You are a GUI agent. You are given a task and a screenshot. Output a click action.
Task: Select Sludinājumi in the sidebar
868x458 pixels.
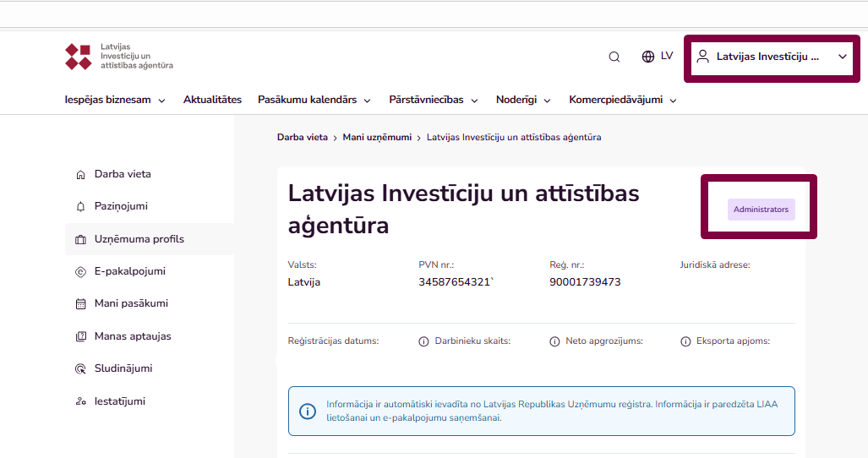click(123, 368)
